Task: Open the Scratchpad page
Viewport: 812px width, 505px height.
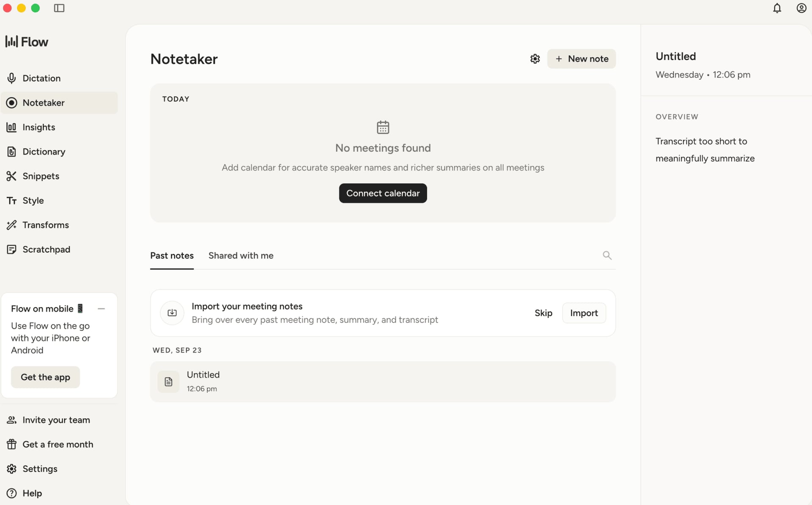Action: [x=59, y=250]
